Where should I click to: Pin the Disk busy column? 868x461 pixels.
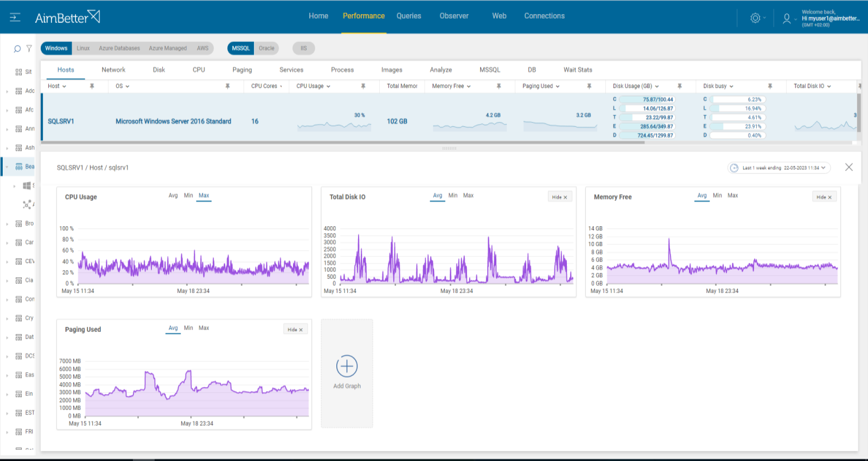pyautogui.click(x=770, y=86)
